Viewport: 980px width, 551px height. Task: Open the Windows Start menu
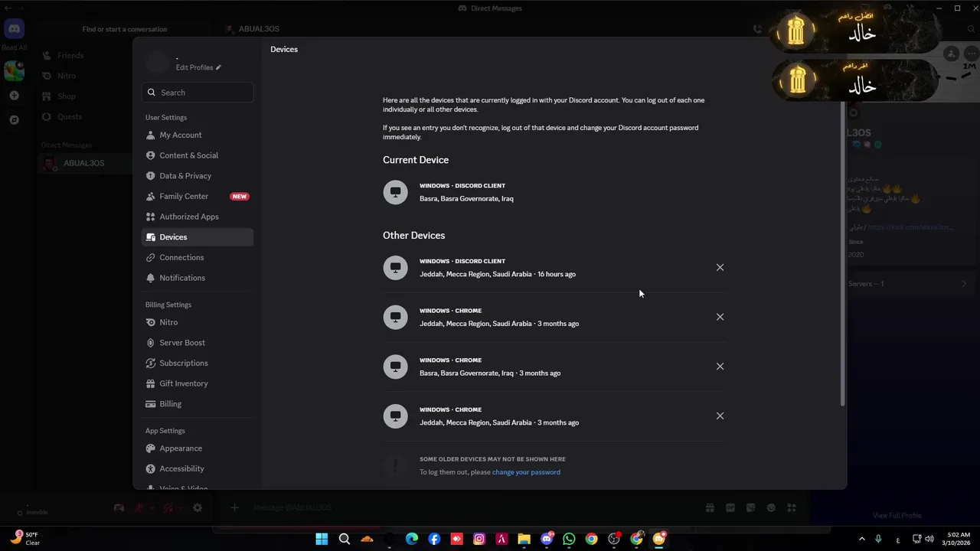(322, 539)
